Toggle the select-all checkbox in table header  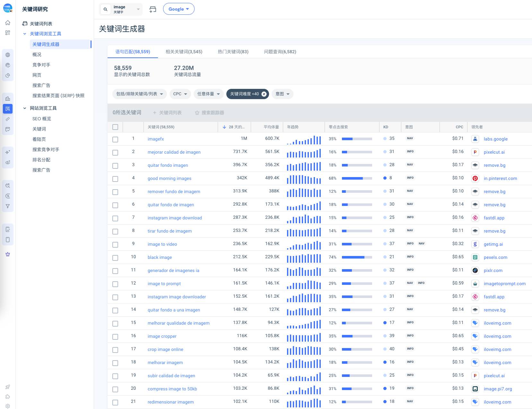click(x=115, y=127)
